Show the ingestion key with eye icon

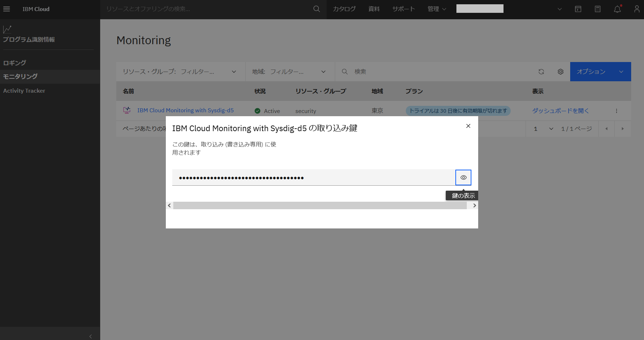point(463,177)
